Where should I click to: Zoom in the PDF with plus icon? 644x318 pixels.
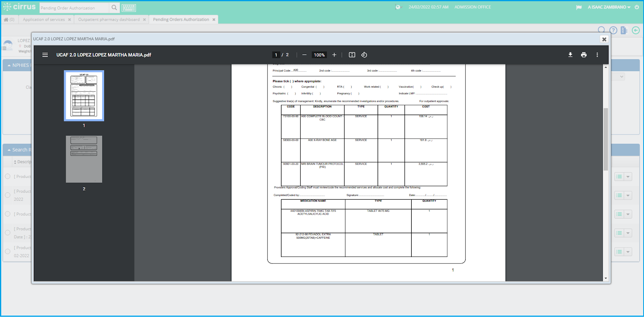tap(334, 55)
